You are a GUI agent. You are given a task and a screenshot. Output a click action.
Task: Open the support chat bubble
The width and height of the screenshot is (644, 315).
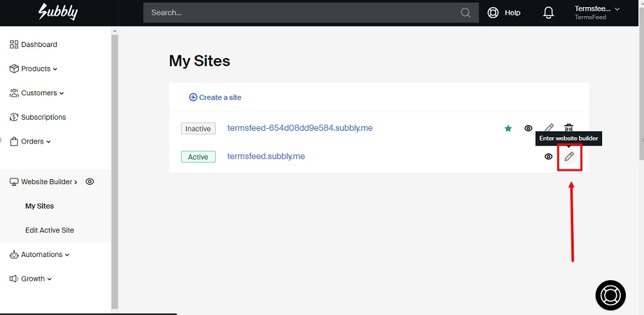pos(611,295)
